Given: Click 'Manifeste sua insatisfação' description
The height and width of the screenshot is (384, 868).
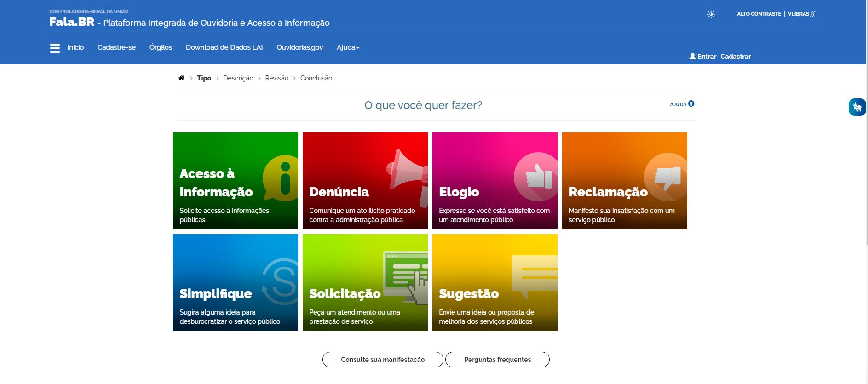Looking at the screenshot, I should click(621, 215).
